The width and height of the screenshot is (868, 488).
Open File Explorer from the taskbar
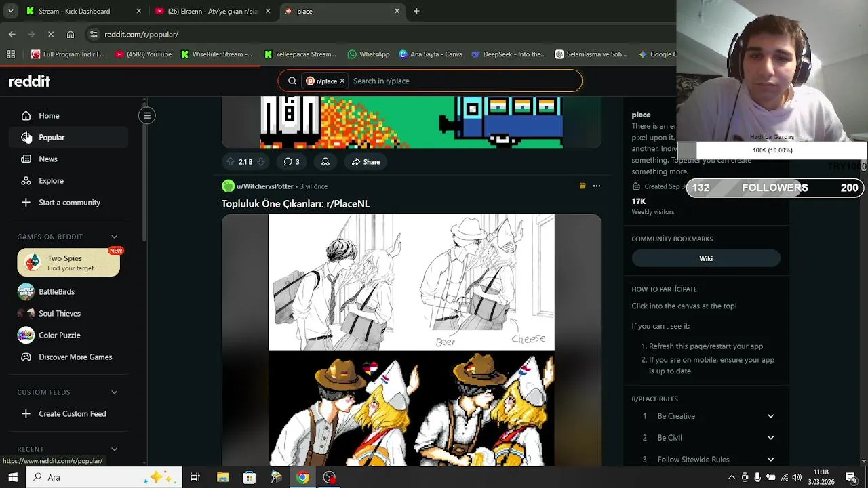[x=222, y=478]
